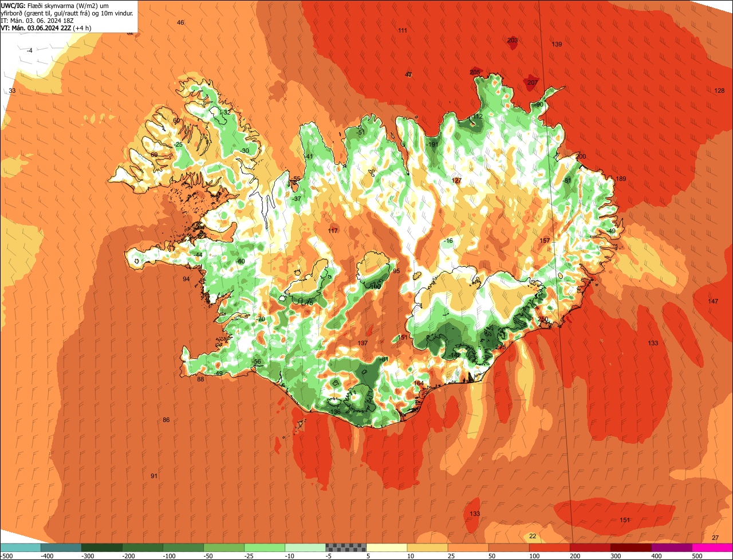Image resolution: width=733 pixels, height=560 pixels.
Task: Pick the orange legend swatch between 25 and 50
Action: click(468, 547)
